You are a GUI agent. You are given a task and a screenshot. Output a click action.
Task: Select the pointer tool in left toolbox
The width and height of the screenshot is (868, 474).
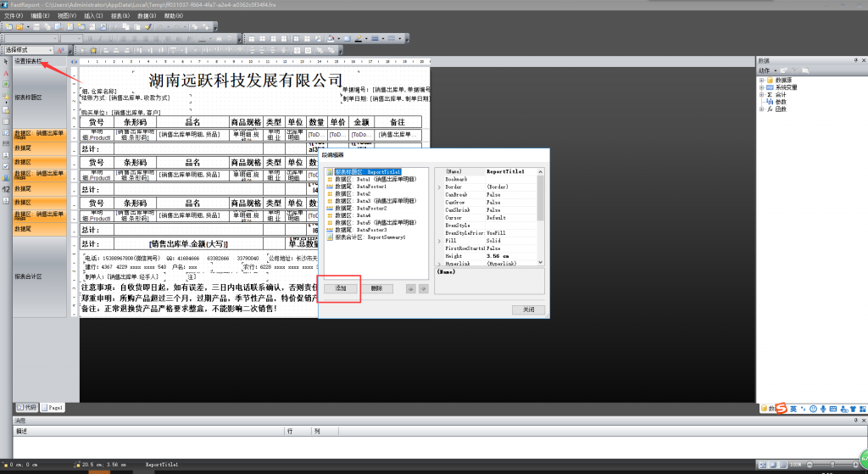pyautogui.click(x=6, y=61)
